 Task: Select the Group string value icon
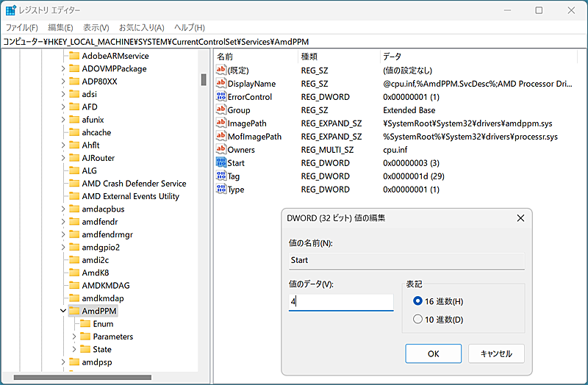pos(221,109)
